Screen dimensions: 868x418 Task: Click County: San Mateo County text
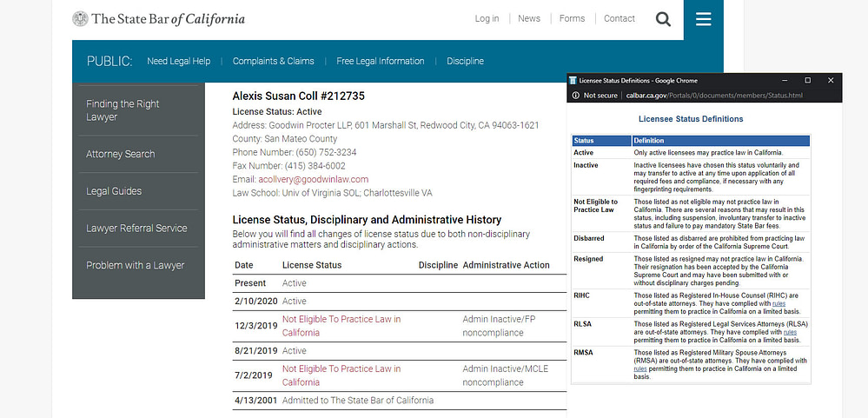click(284, 139)
